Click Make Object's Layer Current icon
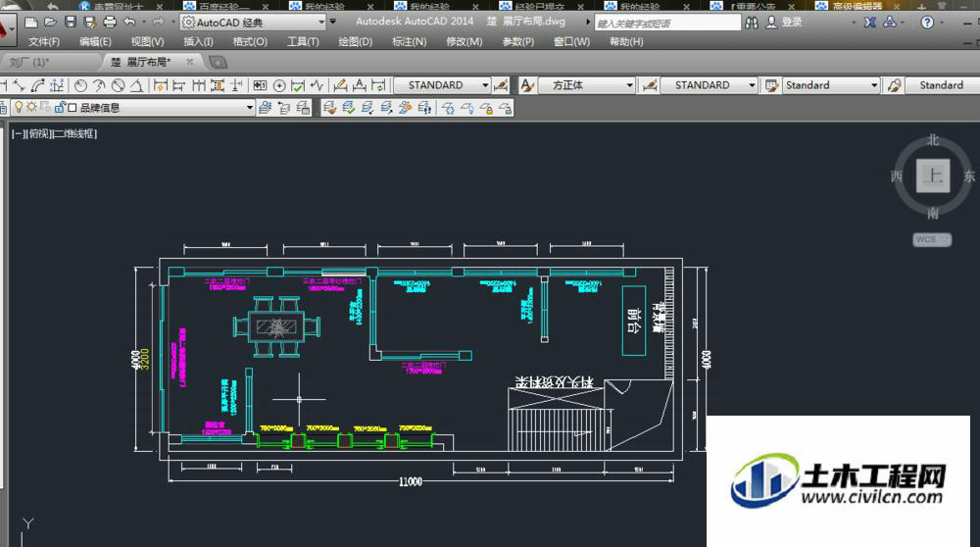 pyautogui.click(x=265, y=108)
